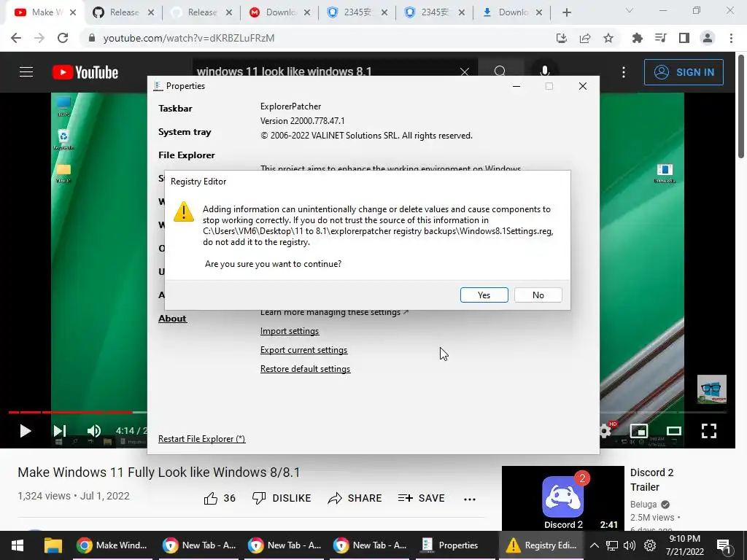Click the SHARE button
The image size is (747, 560).
tap(355, 498)
